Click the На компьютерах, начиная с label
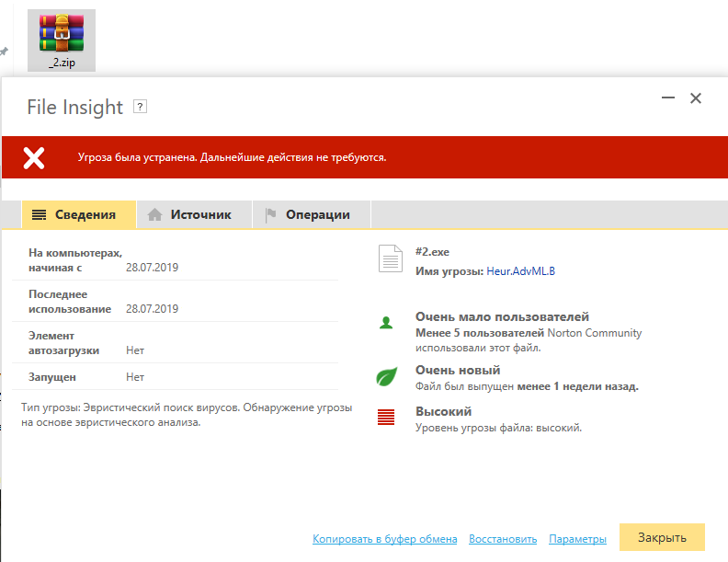This screenshot has height=562, width=728. pos(75,260)
